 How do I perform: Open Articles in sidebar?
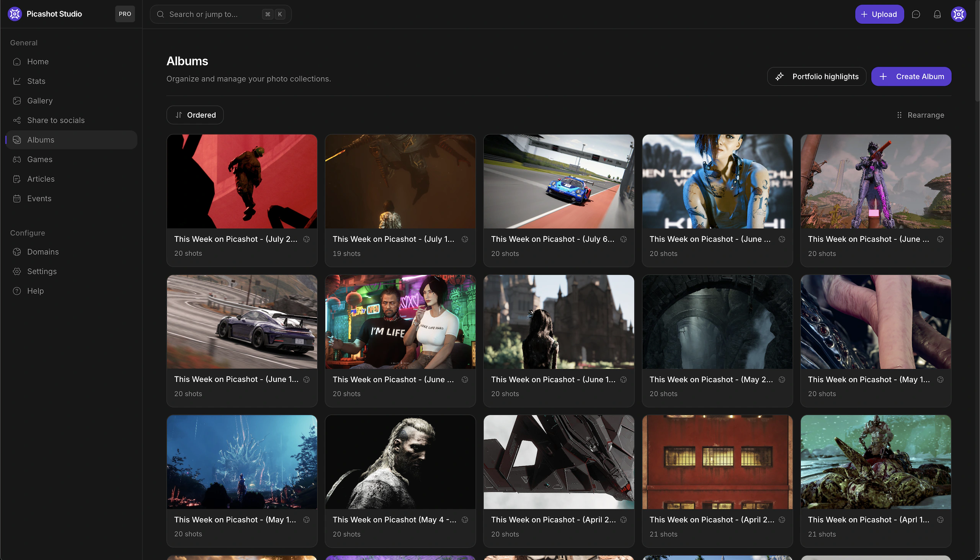[x=72, y=179]
